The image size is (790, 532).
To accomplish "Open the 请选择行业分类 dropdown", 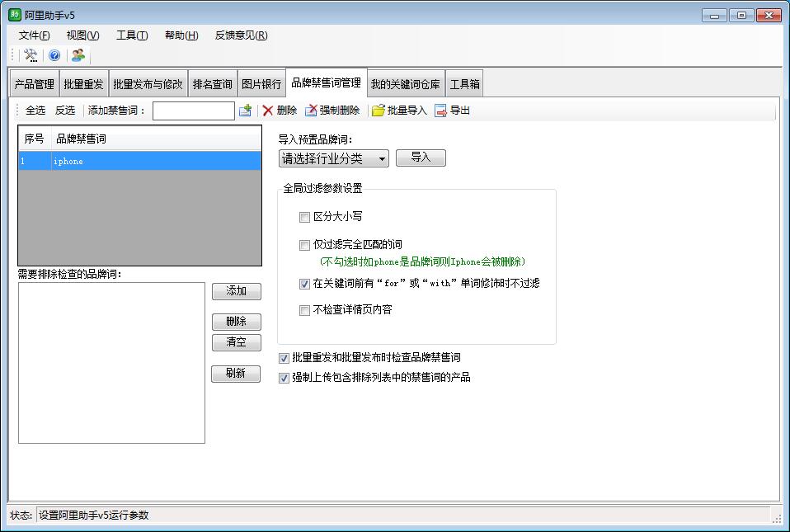I will pyautogui.click(x=333, y=158).
